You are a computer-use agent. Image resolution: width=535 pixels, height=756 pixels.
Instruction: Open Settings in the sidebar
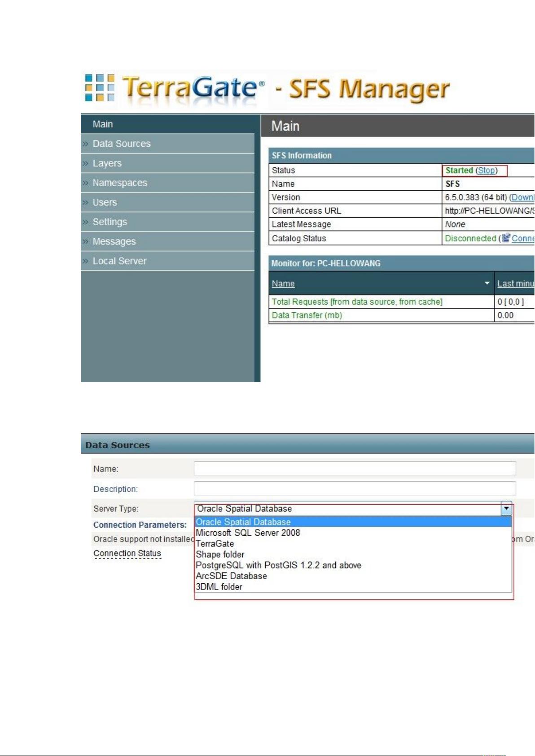[x=167, y=222]
